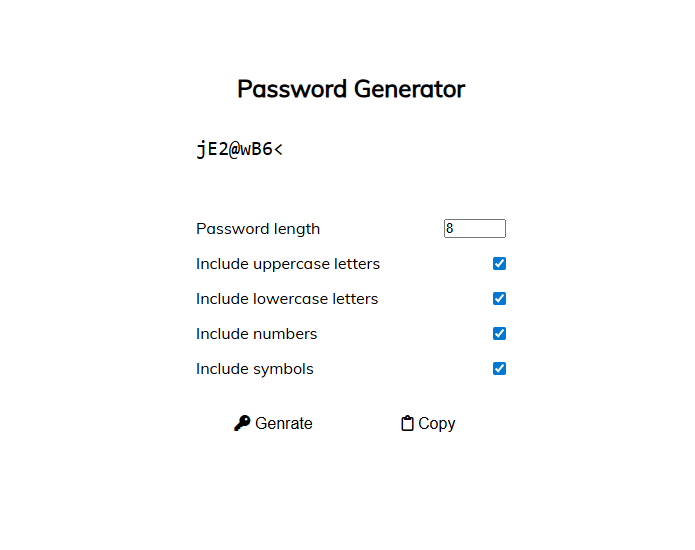
Task: Click the word "Generator" in the title
Action: pos(408,89)
